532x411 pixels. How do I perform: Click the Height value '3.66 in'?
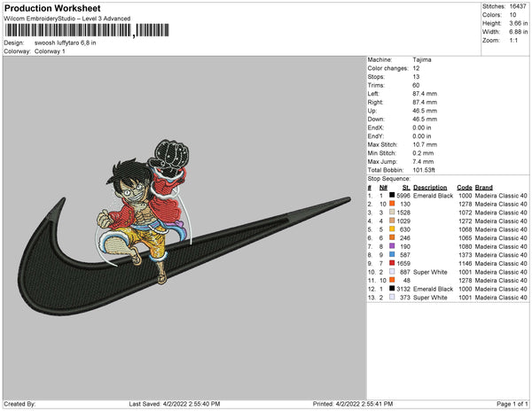click(x=518, y=23)
